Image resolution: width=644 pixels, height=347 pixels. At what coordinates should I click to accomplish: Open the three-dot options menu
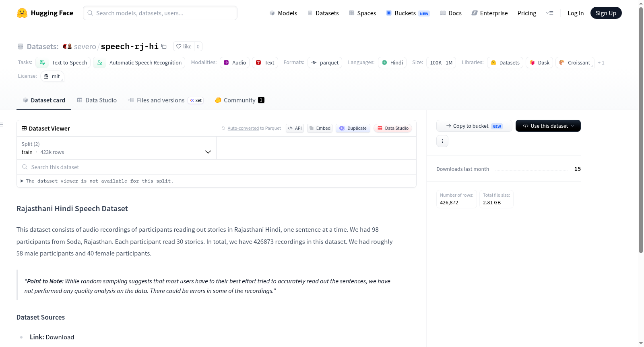tap(442, 141)
